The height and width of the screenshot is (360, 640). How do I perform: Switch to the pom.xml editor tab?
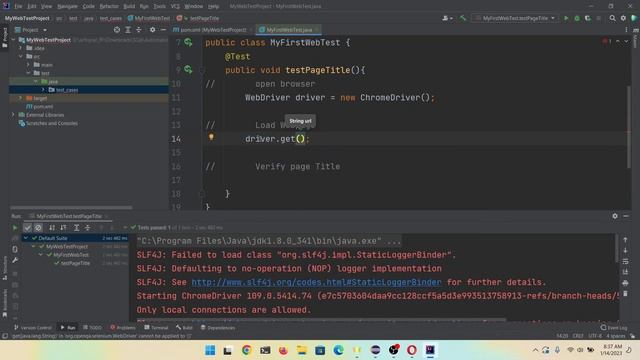point(212,30)
